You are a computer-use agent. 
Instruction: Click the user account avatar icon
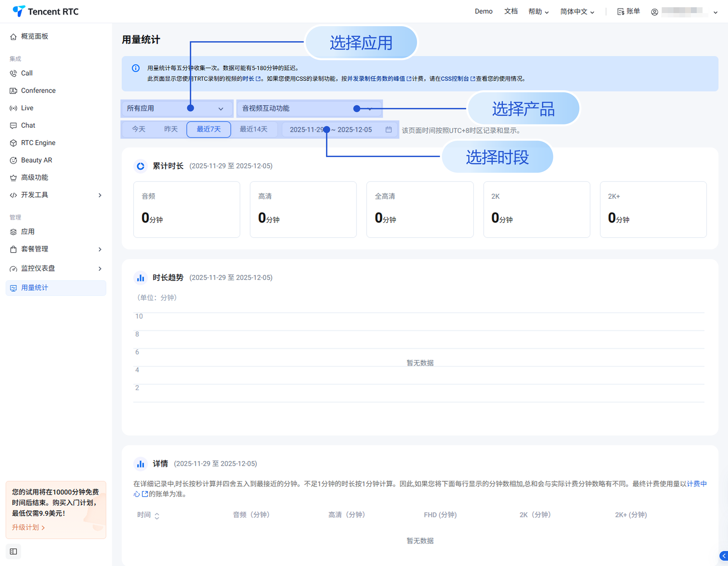(x=654, y=12)
